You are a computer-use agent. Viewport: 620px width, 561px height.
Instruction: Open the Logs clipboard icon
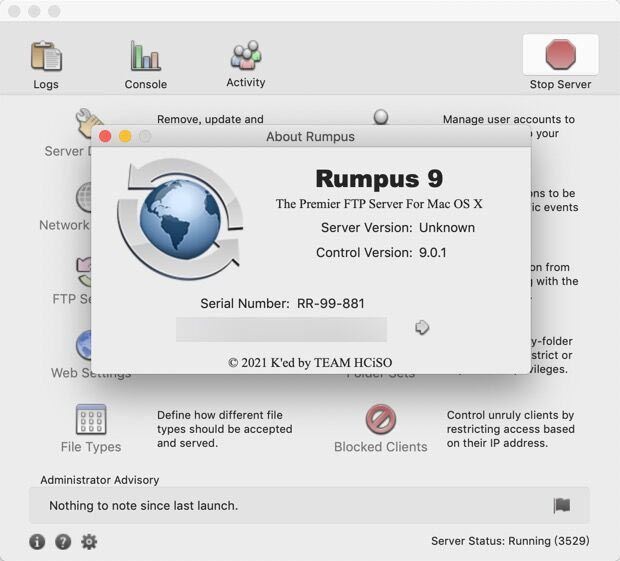(x=46, y=56)
